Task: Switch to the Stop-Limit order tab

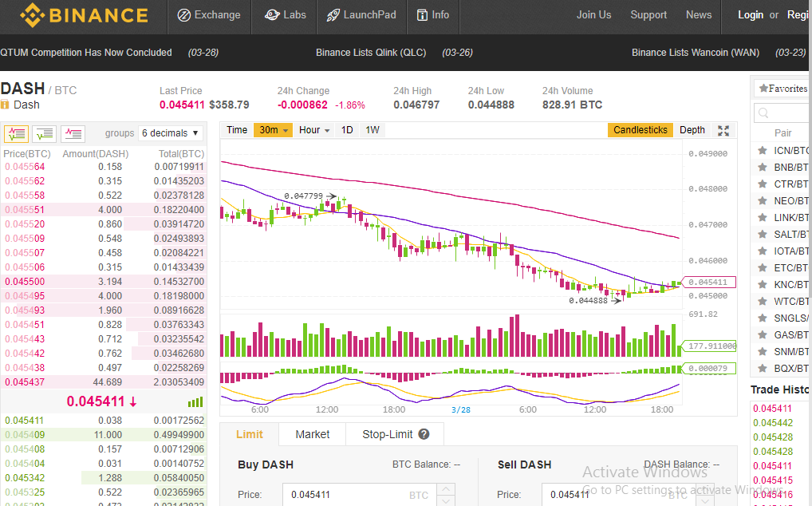Action: [x=395, y=434]
